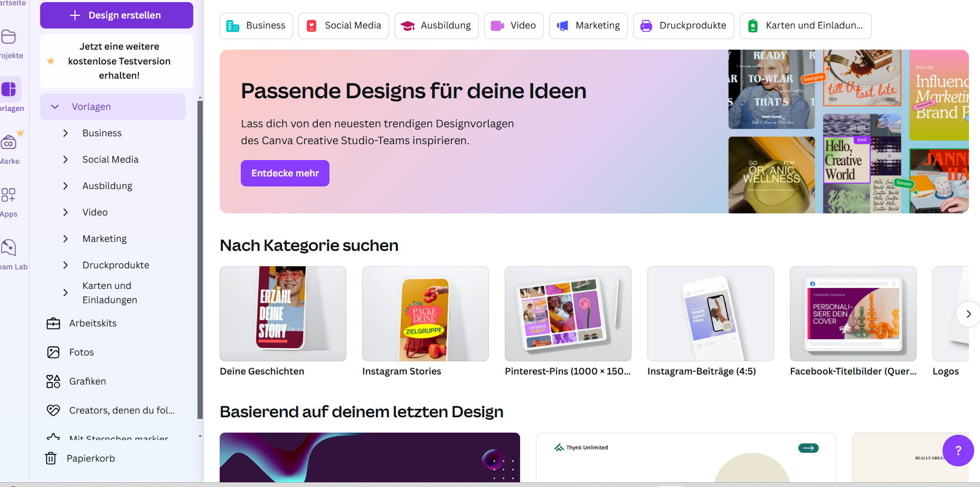The height and width of the screenshot is (487, 980).
Task: Click the plus icon in Design erstellen
Action: (x=75, y=15)
